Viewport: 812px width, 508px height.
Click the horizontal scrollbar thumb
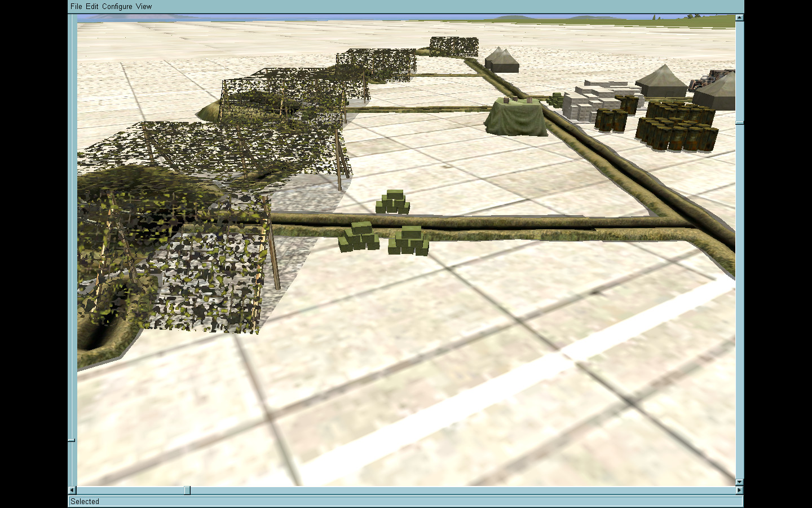[x=187, y=491]
